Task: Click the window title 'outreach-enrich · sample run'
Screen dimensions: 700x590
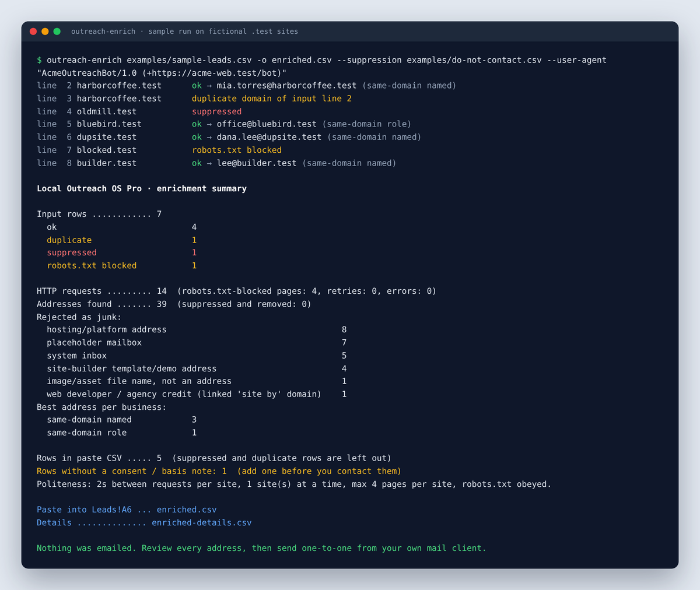Action: tap(184, 31)
